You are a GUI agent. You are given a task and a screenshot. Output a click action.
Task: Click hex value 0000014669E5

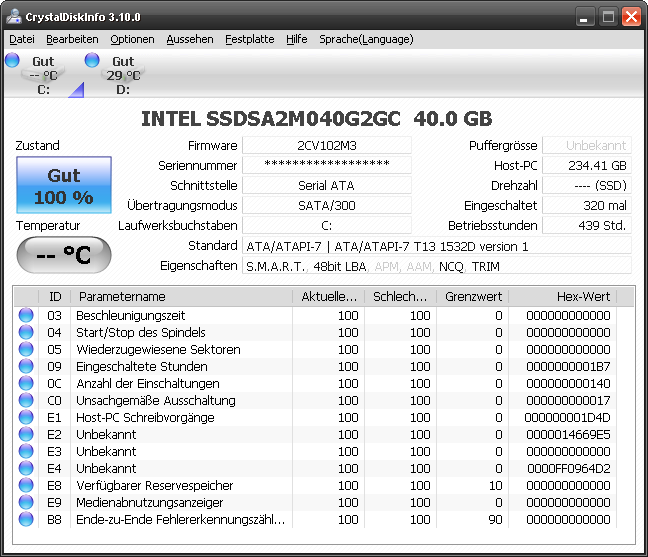coord(568,435)
